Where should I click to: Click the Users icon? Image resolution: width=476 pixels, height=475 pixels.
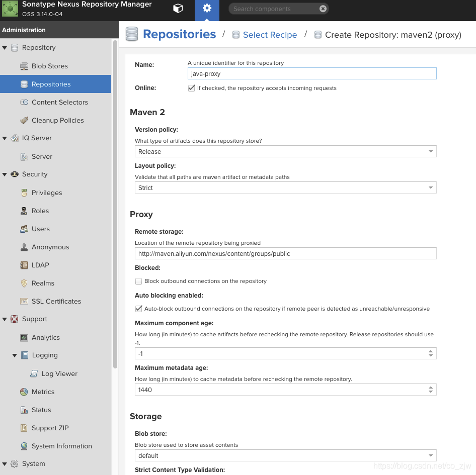(24, 229)
